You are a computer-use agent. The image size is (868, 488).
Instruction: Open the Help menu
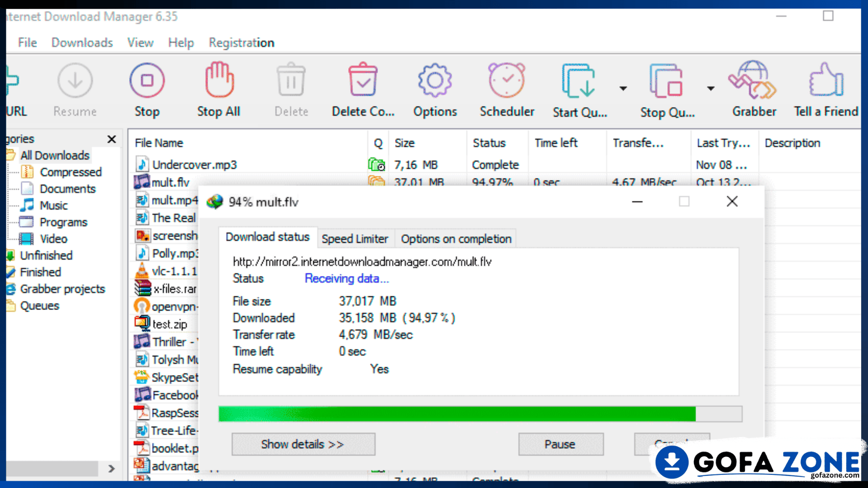(x=181, y=42)
